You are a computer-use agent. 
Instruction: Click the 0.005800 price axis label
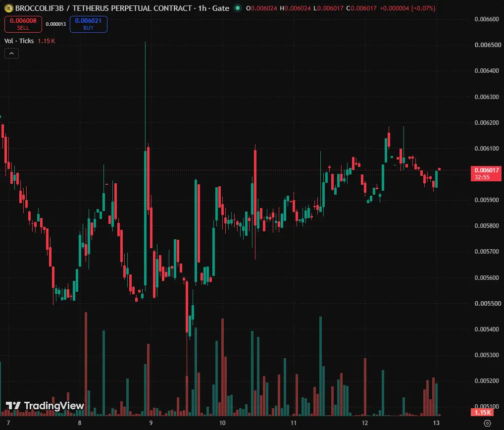tap(487, 226)
